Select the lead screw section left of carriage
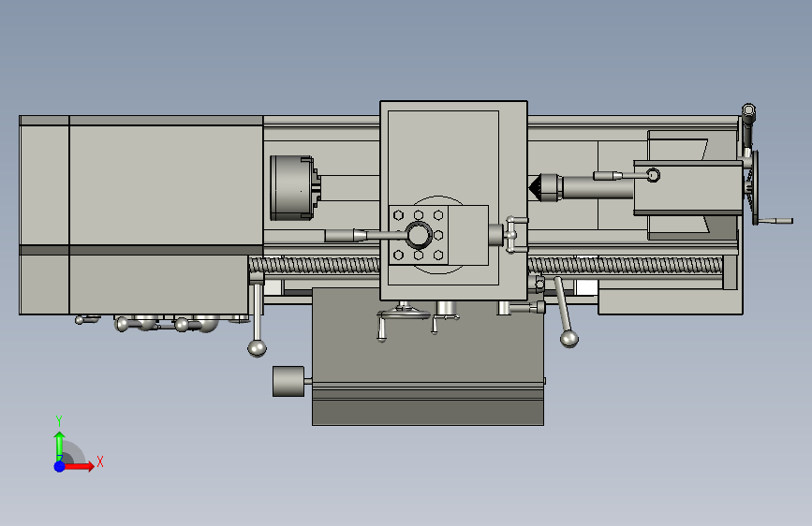 pyautogui.click(x=315, y=266)
